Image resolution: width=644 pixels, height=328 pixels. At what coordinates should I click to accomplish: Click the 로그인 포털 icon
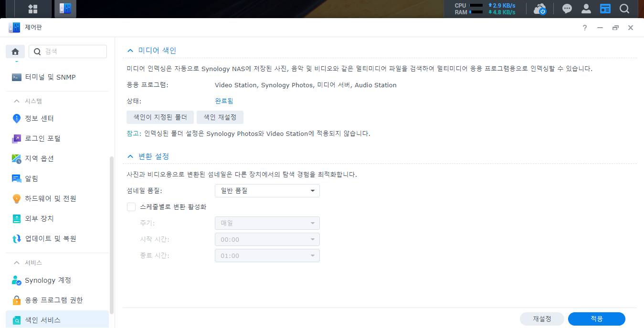pos(17,138)
